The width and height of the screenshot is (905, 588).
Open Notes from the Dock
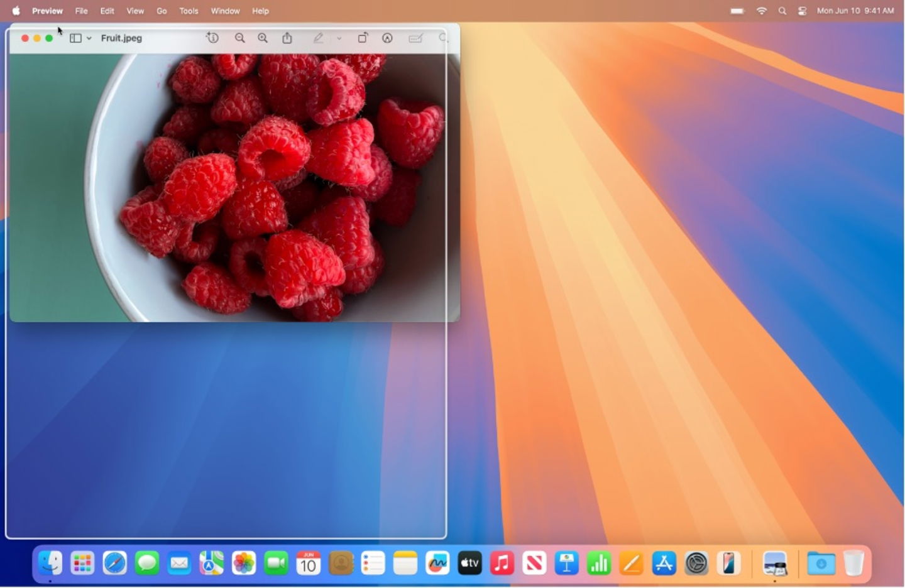(405, 563)
